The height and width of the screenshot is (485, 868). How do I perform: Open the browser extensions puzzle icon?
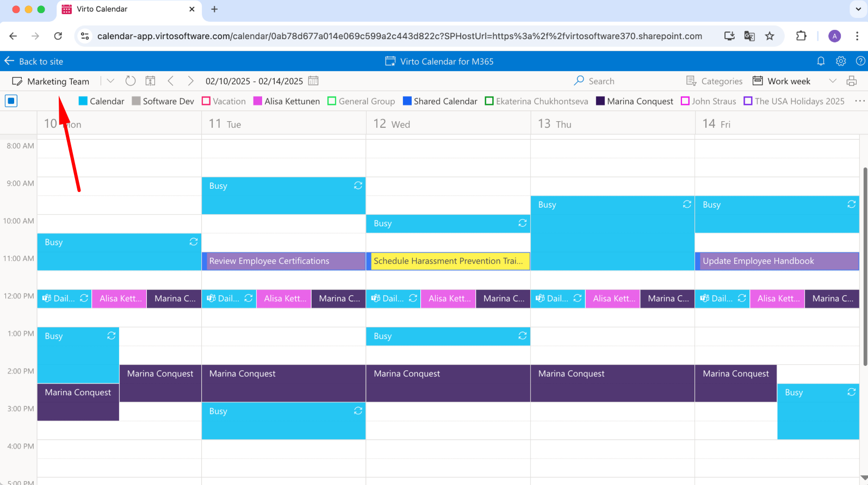click(x=801, y=36)
